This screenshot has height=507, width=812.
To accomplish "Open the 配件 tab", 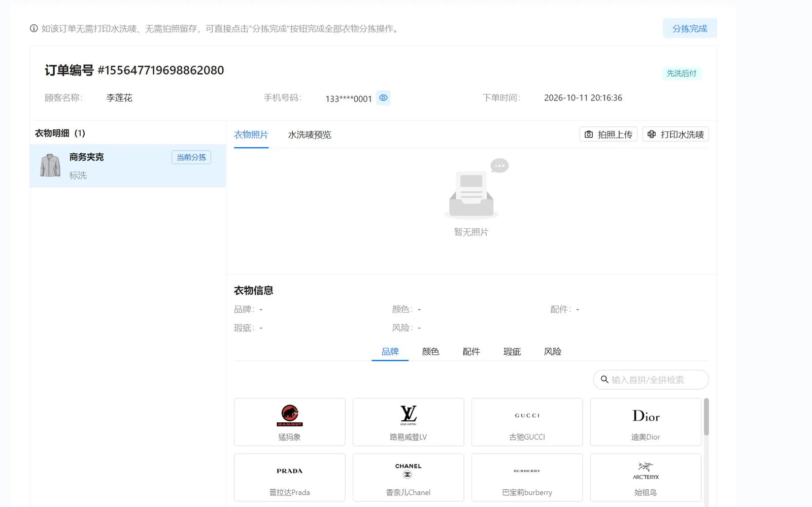I will tap(471, 352).
